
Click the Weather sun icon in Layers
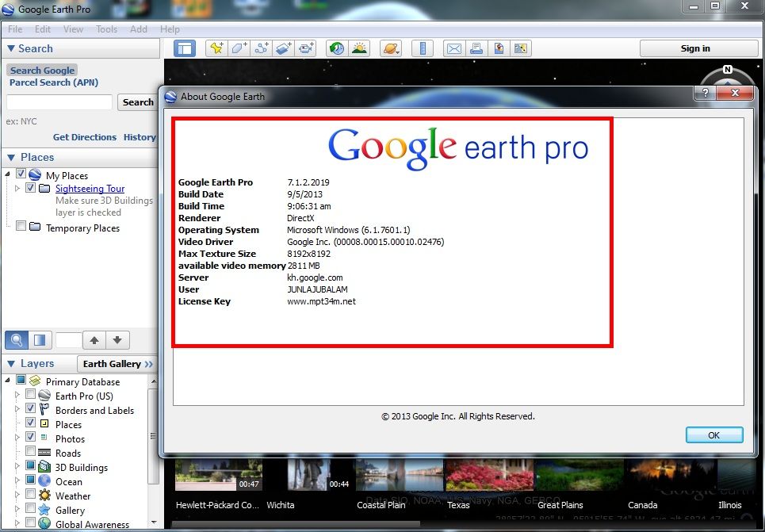(x=44, y=495)
